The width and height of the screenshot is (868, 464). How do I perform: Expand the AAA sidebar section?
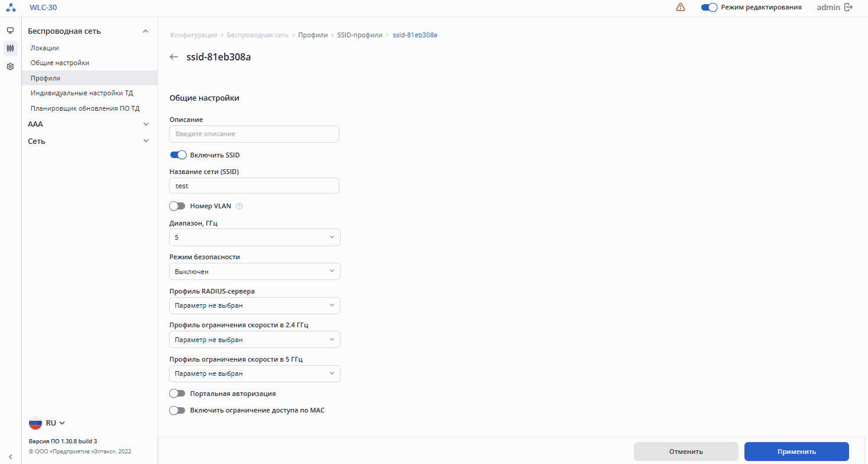(x=89, y=124)
